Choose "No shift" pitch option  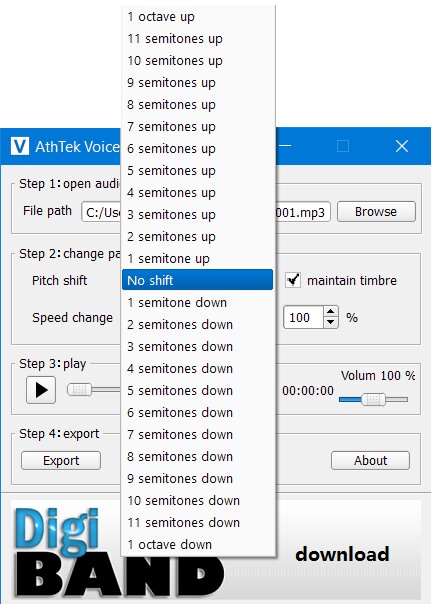pyautogui.click(x=197, y=280)
